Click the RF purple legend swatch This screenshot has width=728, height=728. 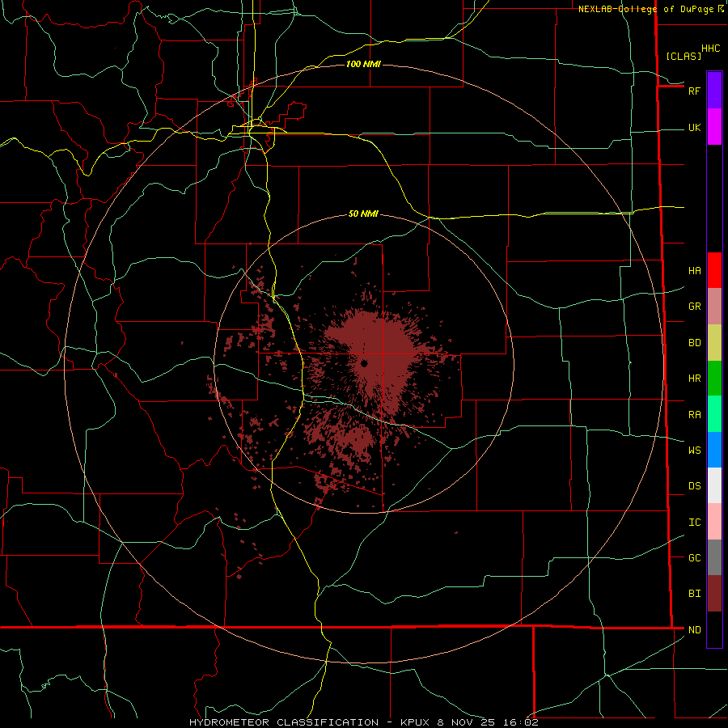pos(714,91)
